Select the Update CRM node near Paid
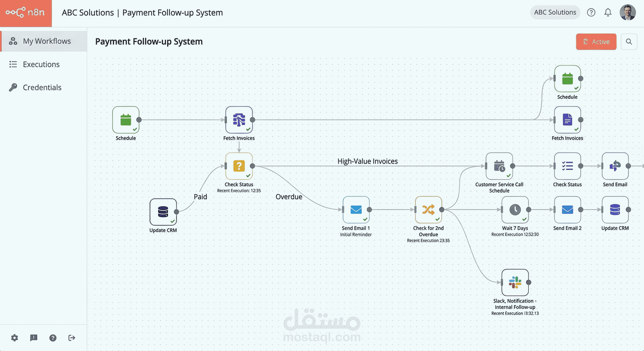644x351 pixels. (x=163, y=212)
